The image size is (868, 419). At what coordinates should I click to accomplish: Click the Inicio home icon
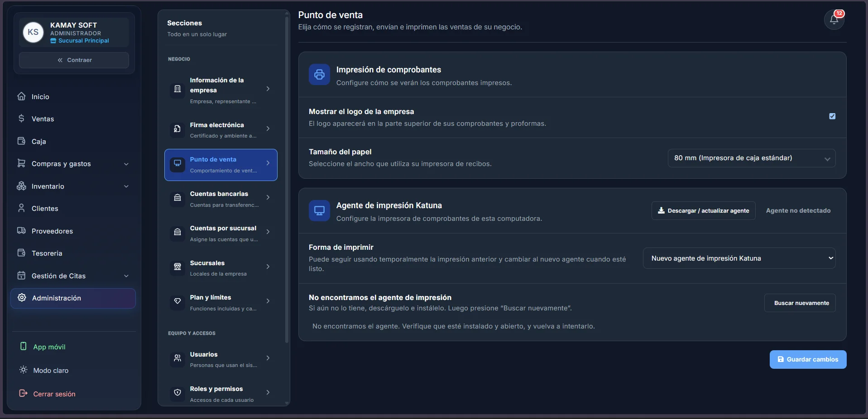(x=21, y=96)
